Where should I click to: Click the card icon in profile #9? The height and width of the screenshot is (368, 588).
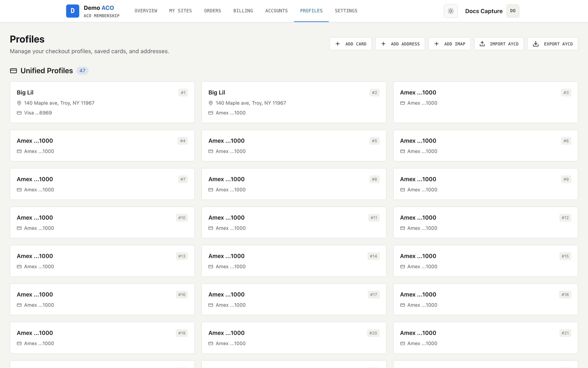(x=403, y=190)
